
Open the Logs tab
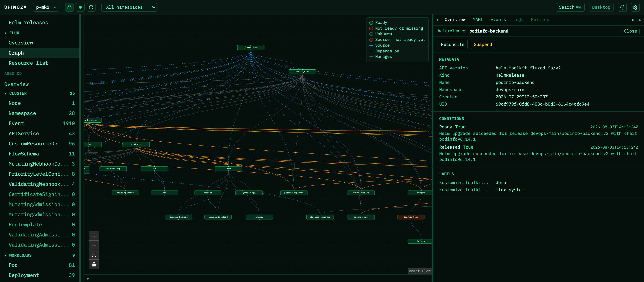click(x=518, y=20)
